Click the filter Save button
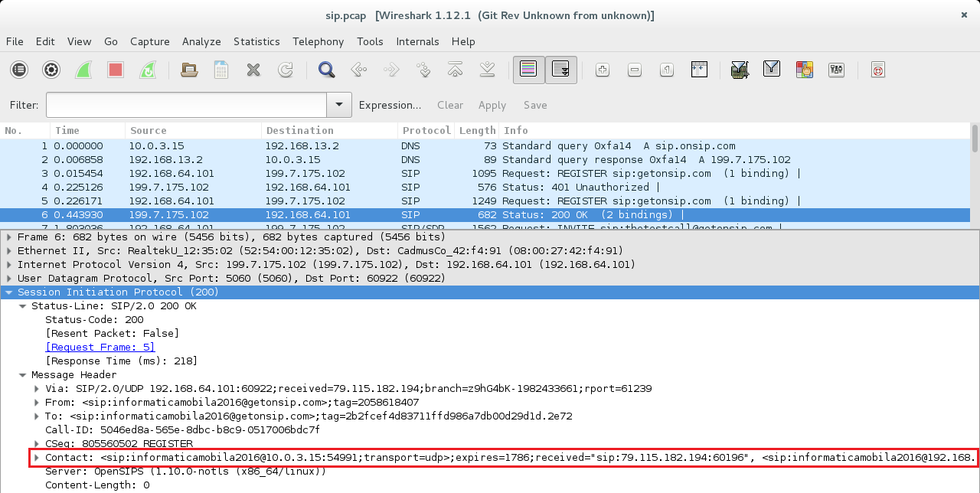 tap(535, 105)
